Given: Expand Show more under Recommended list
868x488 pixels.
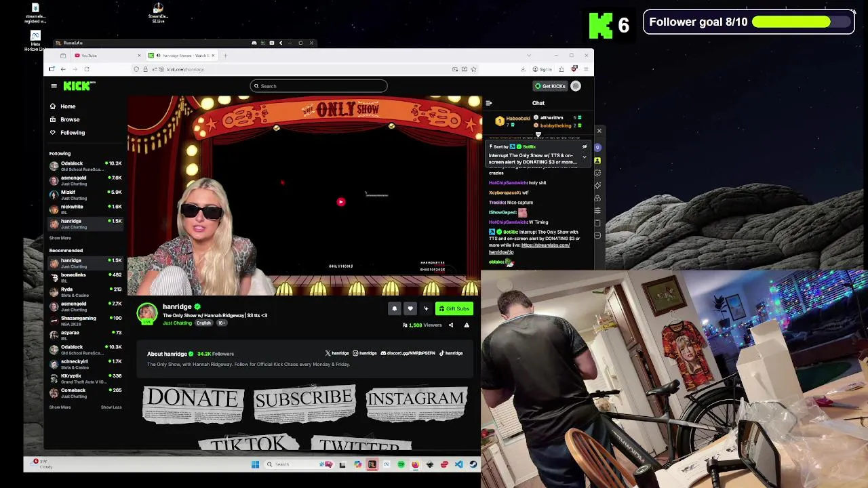Looking at the screenshot, I should [x=60, y=407].
